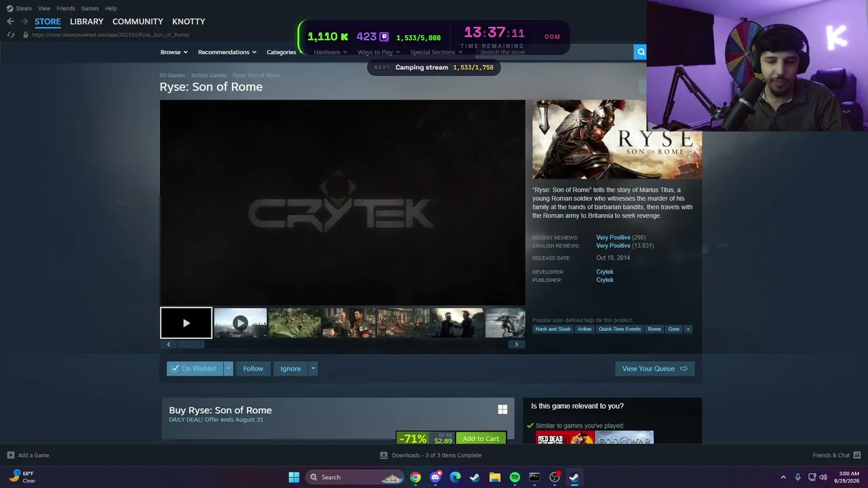Open the All Games breadcrumb link
This screenshot has width=868, height=488.
172,75
